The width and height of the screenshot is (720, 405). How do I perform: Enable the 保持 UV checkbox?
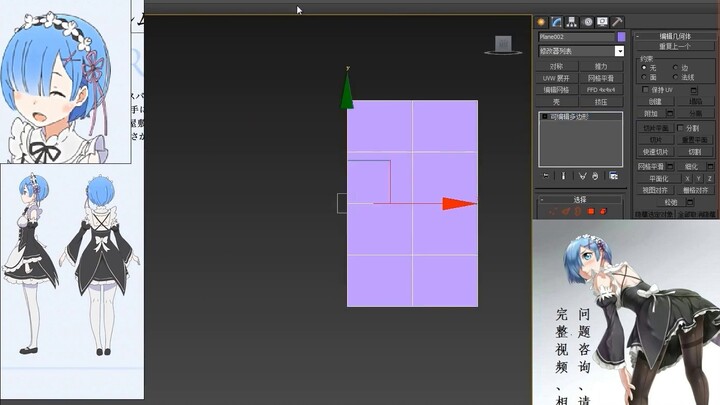645,89
